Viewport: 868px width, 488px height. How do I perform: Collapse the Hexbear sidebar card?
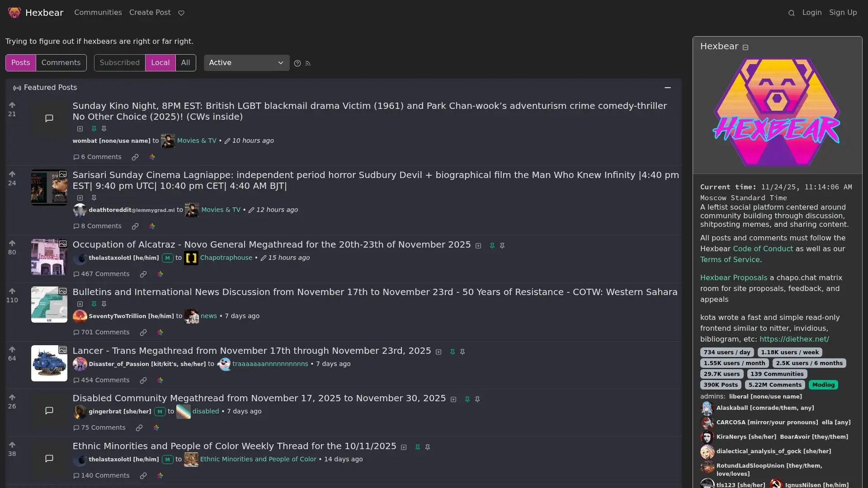point(745,47)
